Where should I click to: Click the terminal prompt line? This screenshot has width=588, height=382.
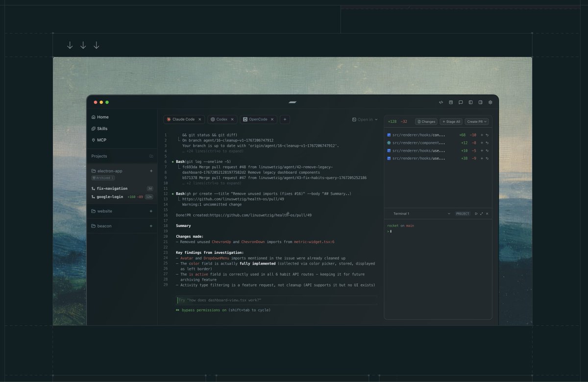389,231
